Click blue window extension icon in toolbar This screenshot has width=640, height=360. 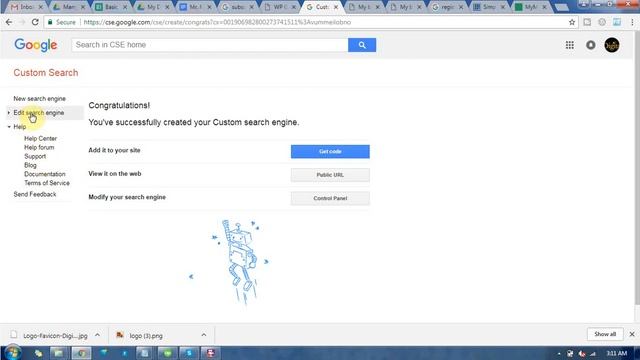617,22
